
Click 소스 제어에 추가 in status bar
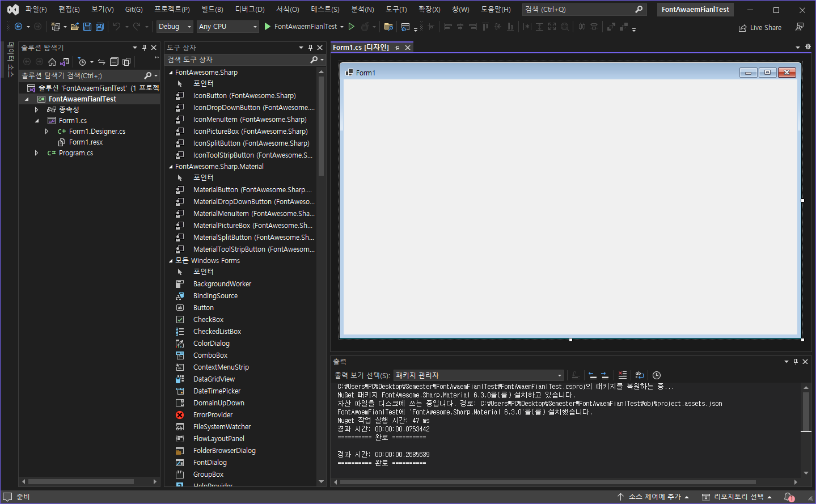653,497
